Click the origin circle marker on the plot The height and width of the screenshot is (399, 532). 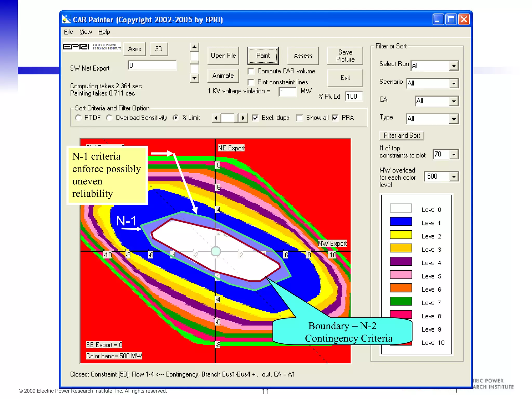click(216, 251)
